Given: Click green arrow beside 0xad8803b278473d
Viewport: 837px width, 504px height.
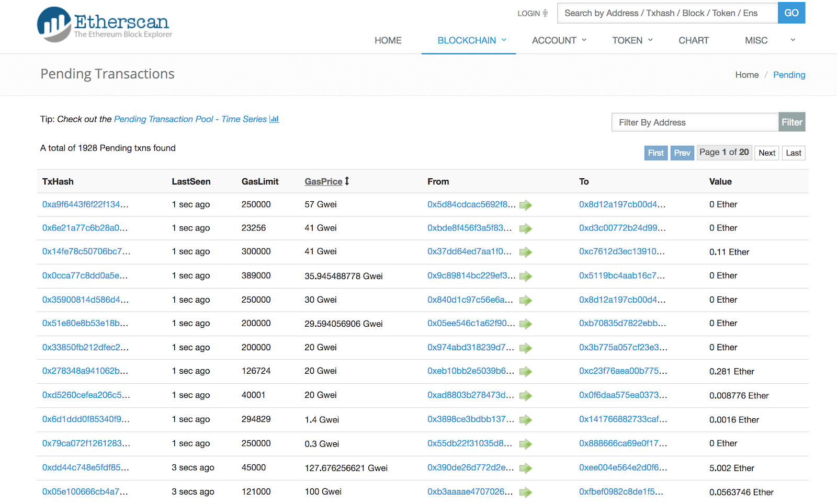Looking at the screenshot, I should (x=526, y=396).
